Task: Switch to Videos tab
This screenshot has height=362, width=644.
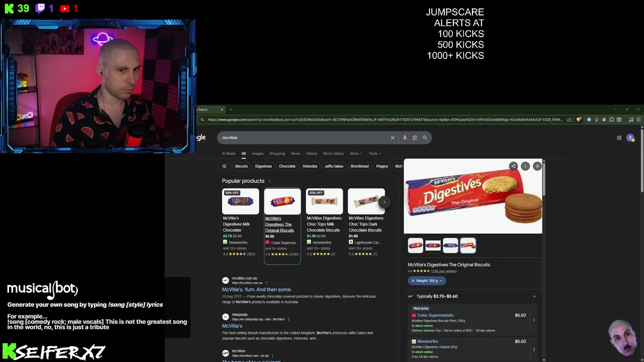Action: [x=312, y=153]
